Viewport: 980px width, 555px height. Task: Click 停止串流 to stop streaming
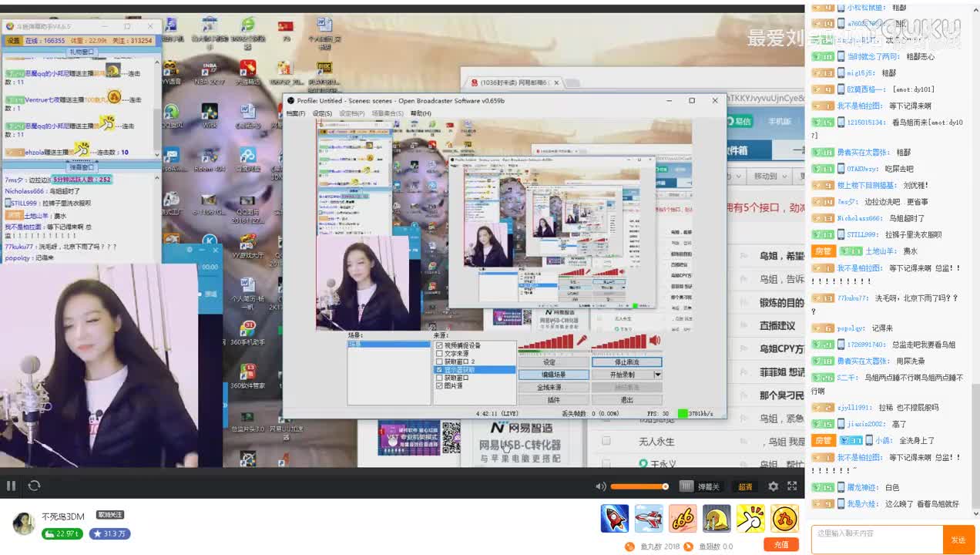[x=626, y=362]
